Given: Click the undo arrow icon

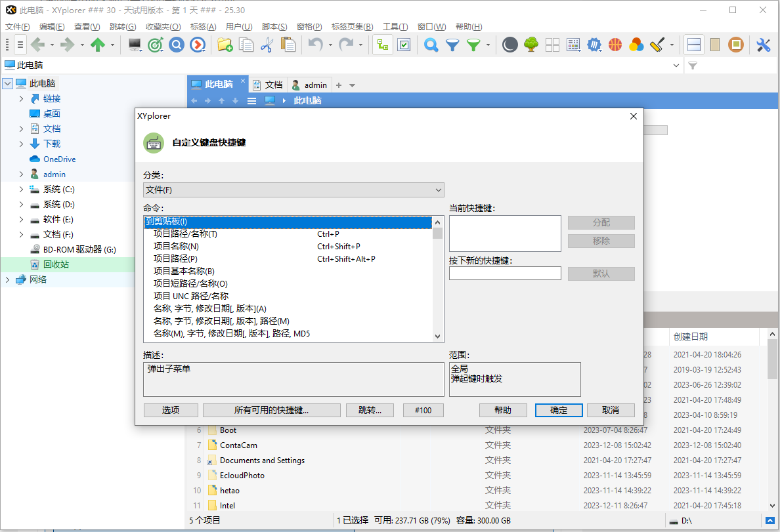Looking at the screenshot, I should [x=314, y=45].
